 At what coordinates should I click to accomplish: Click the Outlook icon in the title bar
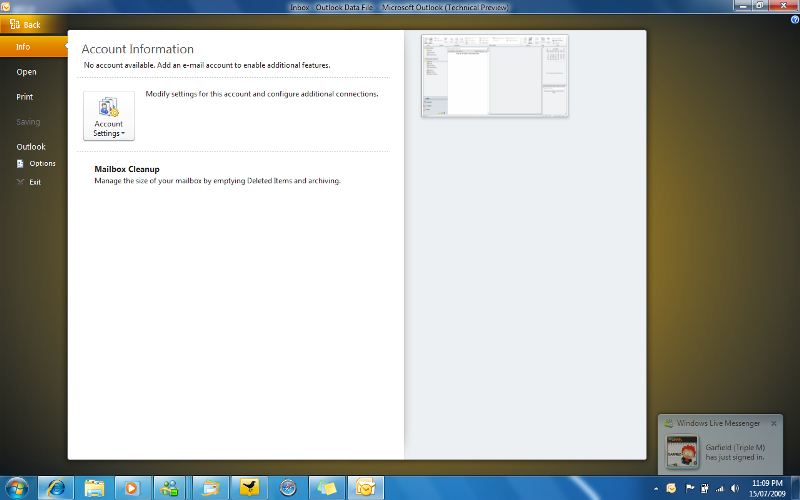5,7
